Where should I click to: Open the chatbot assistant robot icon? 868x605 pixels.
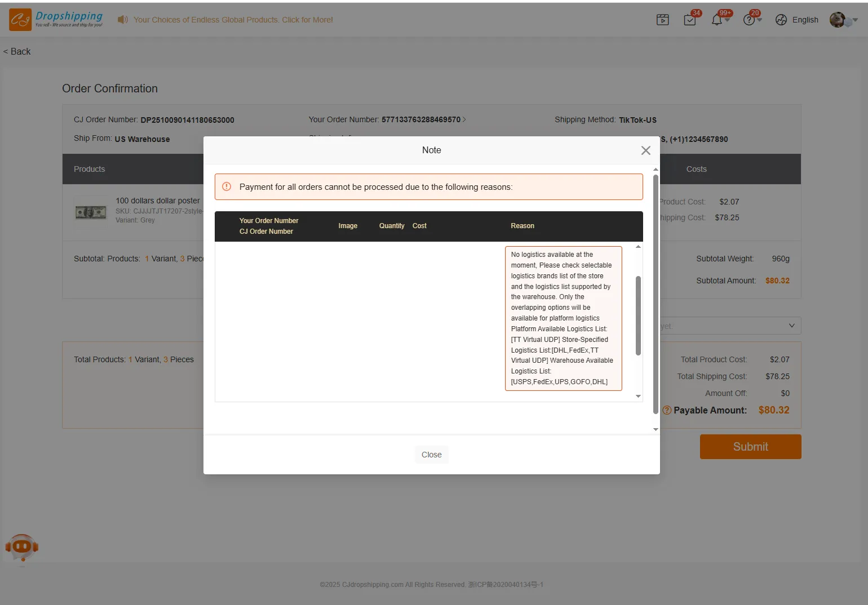[x=21, y=547]
